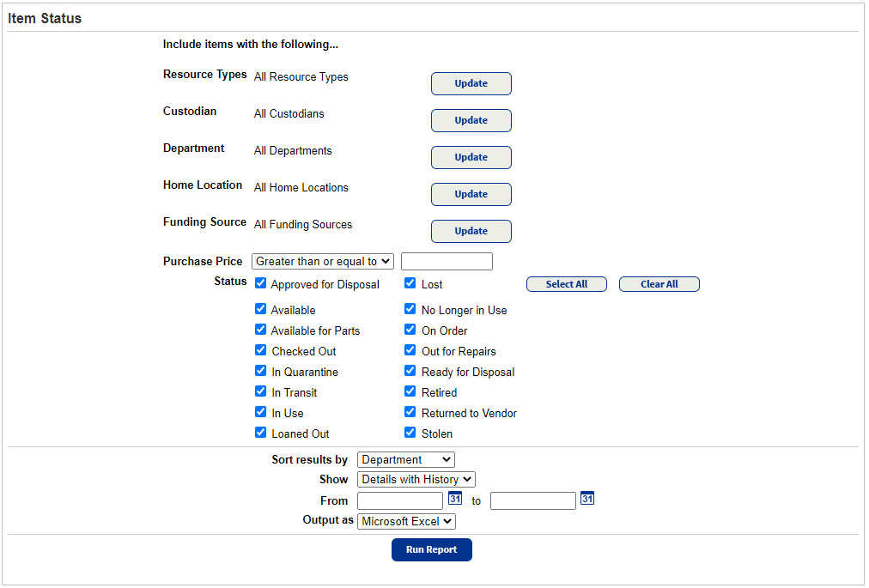Uncheck Approved for Disposal status
Screen dimensions: 869x588
click(x=261, y=283)
